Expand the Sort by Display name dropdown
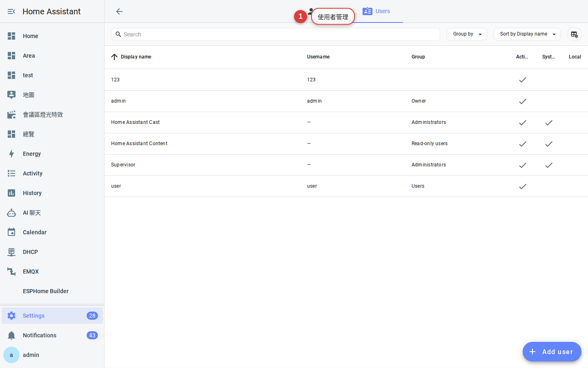Image resolution: width=588 pixels, height=368 pixels. [x=527, y=34]
